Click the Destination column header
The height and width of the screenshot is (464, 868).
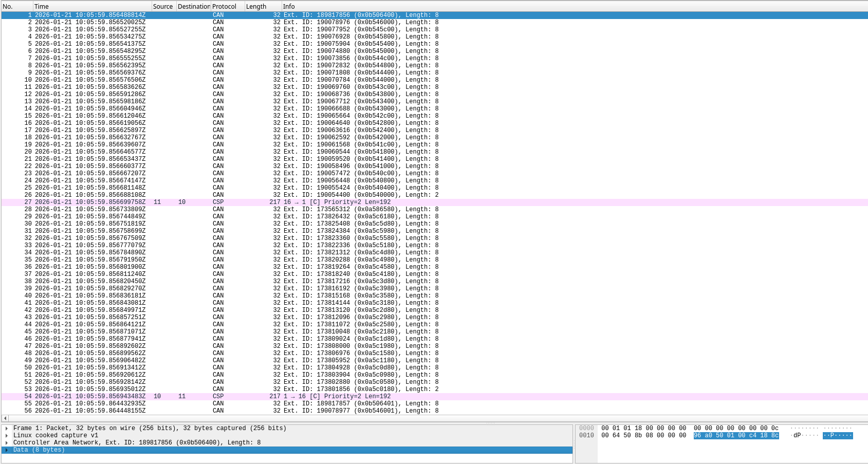193,7
